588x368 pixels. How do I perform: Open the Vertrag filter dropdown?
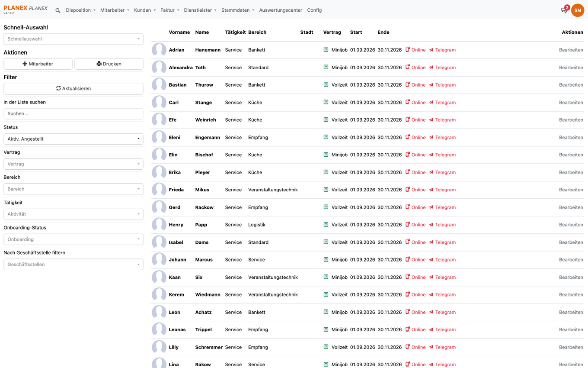(73, 164)
